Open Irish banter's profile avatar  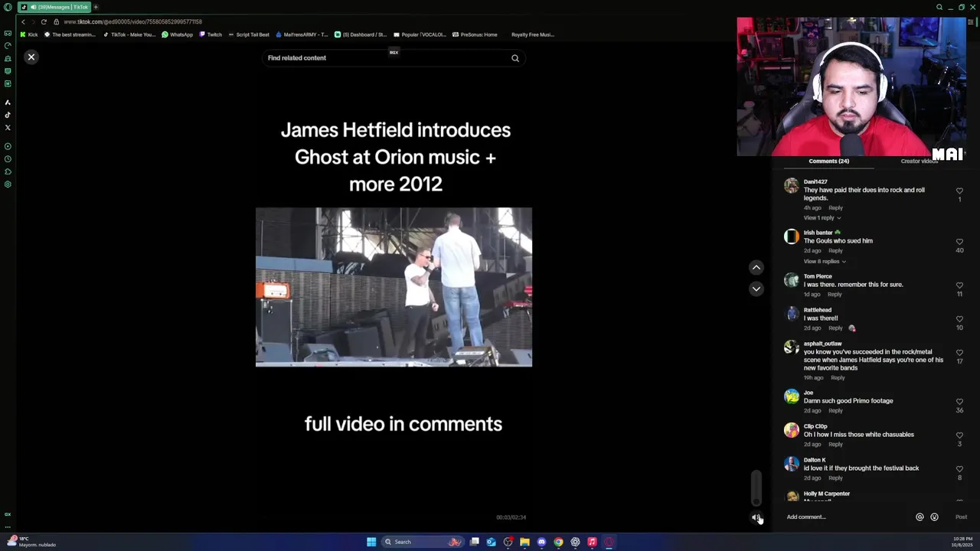pyautogui.click(x=792, y=236)
